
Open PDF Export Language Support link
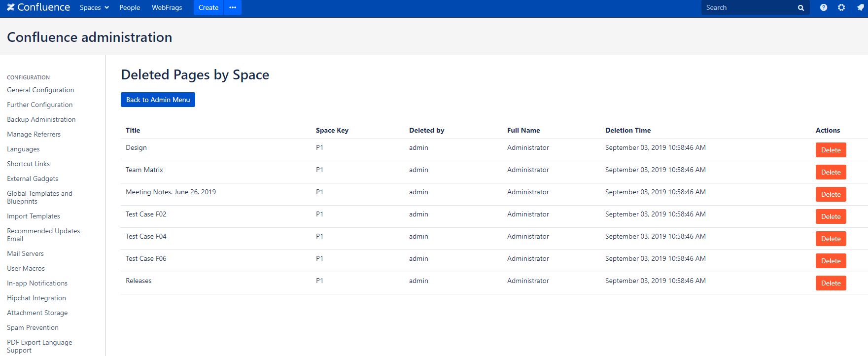pos(39,346)
